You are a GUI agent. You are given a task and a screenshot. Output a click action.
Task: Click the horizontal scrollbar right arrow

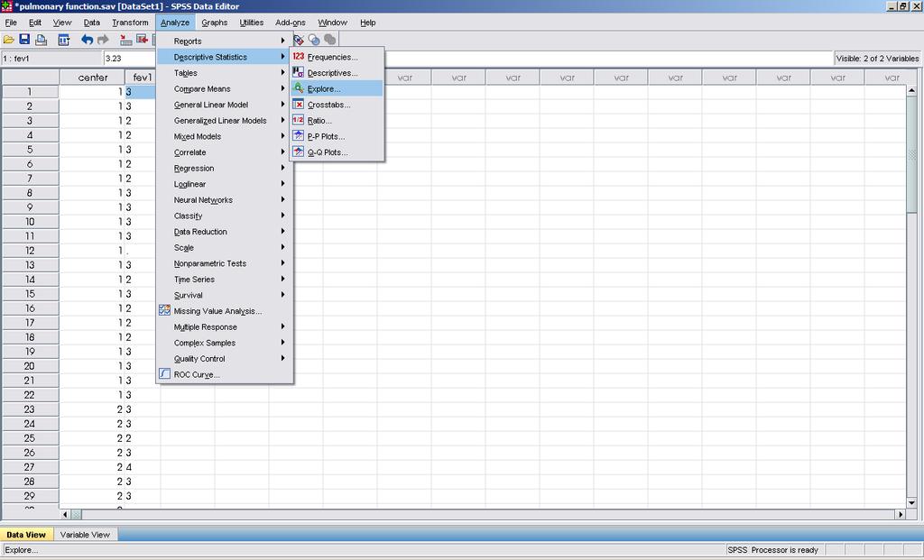pos(901,514)
